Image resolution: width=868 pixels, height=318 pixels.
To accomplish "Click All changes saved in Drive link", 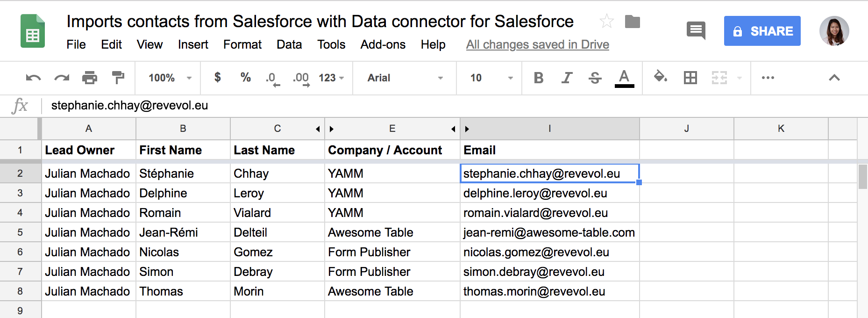I will click(537, 44).
